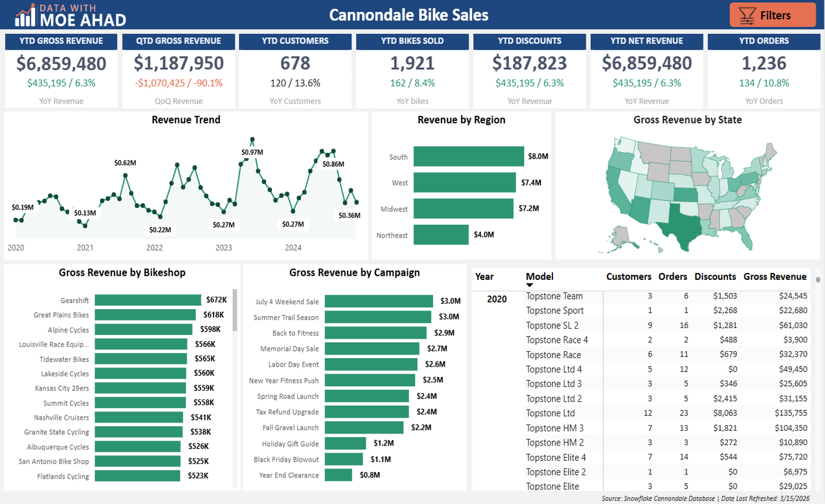This screenshot has width=825, height=504.
Task: Select the Nashville Cruisers bikeshop bar
Action: 140,417
